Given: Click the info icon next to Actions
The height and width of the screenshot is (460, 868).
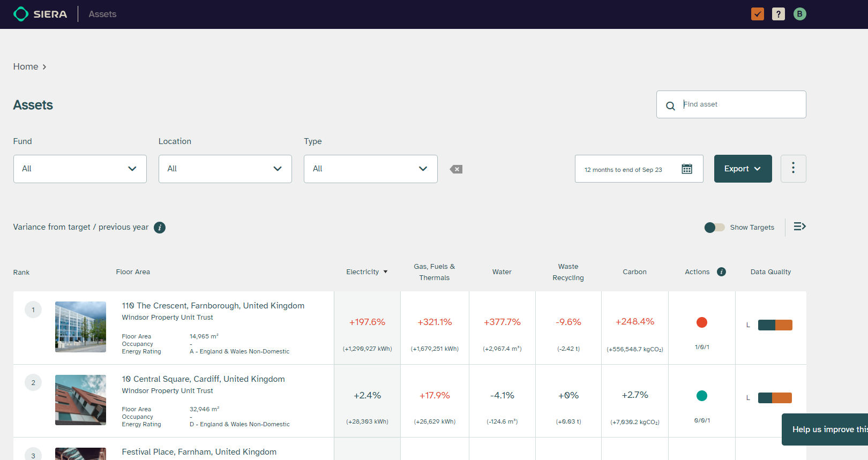Looking at the screenshot, I should [x=721, y=272].
